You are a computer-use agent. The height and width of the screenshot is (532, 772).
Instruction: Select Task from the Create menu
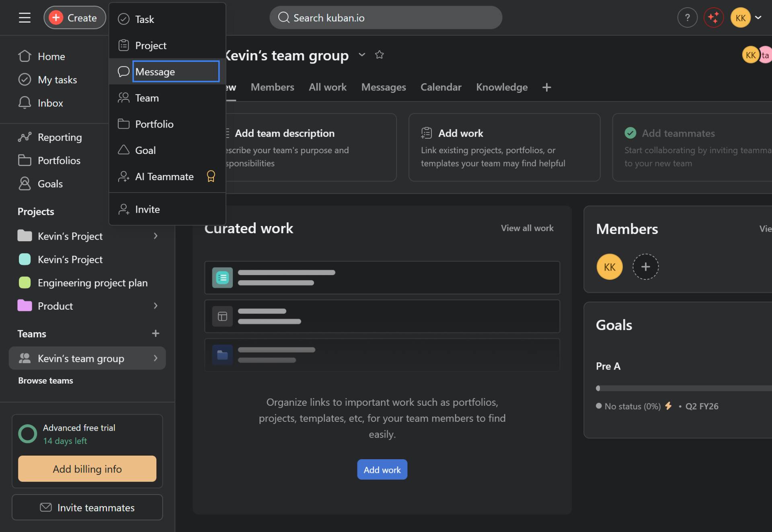point(167,19)
